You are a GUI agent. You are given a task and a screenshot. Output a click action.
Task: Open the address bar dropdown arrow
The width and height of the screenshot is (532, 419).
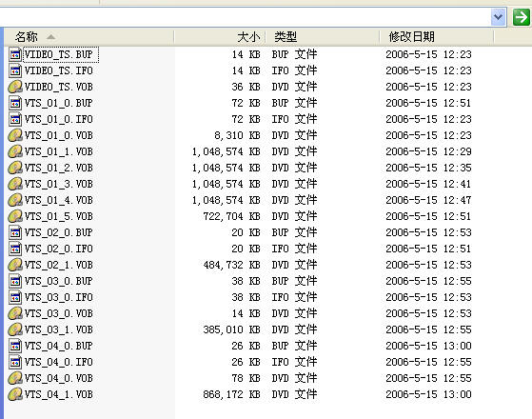(498, 17)
